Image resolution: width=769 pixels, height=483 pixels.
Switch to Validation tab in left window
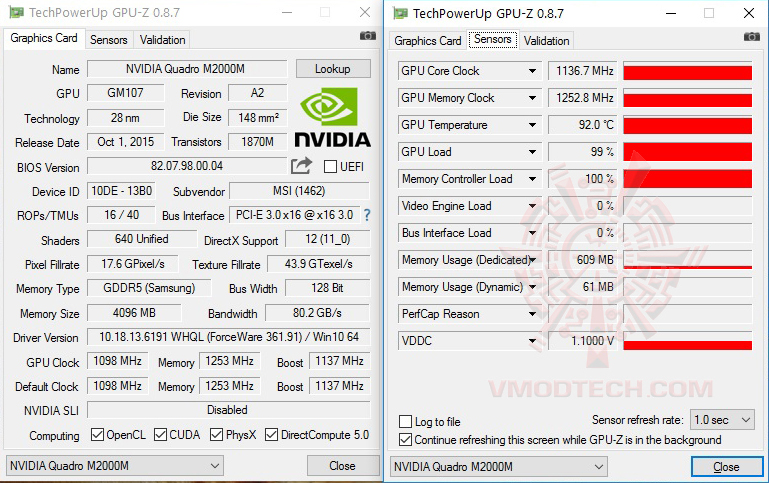[x=162, y=40]
